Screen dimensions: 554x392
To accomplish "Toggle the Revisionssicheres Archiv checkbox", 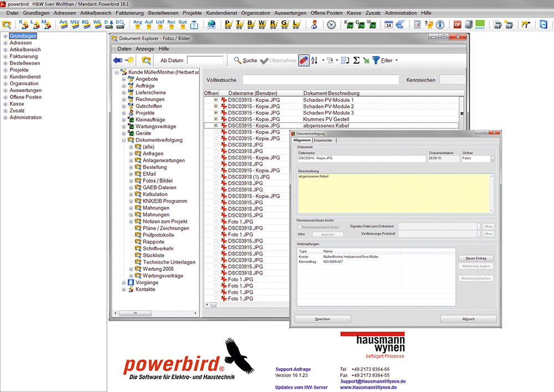I will [x=300, y=227].
